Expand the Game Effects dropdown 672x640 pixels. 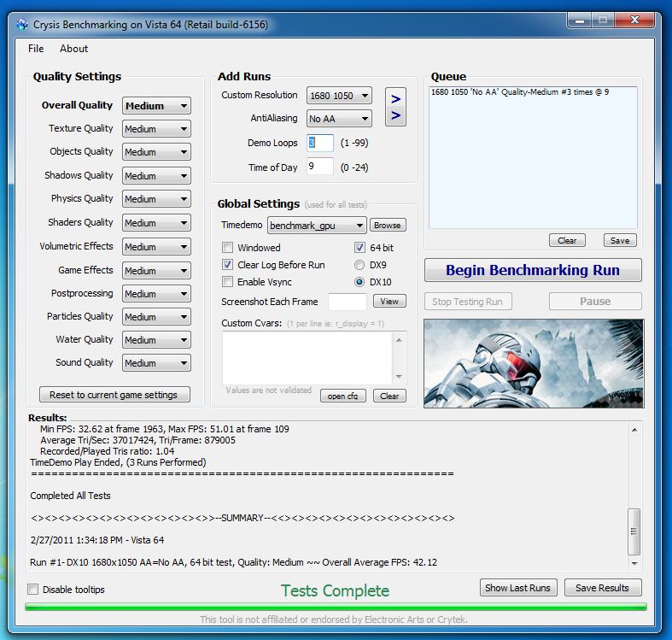pos(156,271)
